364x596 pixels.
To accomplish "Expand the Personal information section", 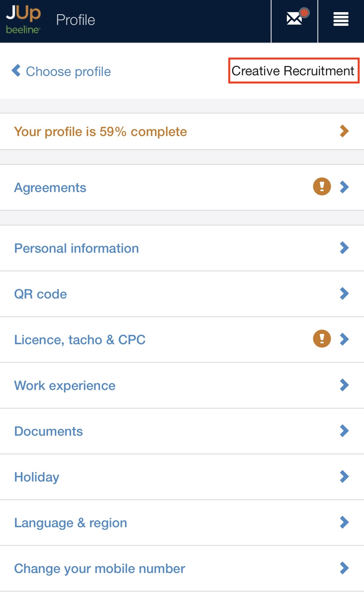I will coord(77,248).
